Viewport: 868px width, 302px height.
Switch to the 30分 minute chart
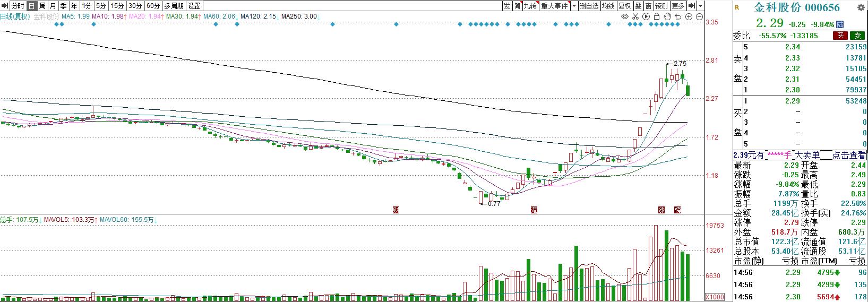(x=135, y=6)
